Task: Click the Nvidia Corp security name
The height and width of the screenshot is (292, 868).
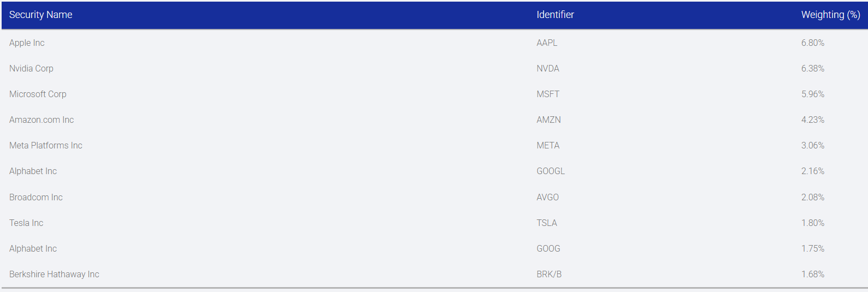Action: point(31,68)
